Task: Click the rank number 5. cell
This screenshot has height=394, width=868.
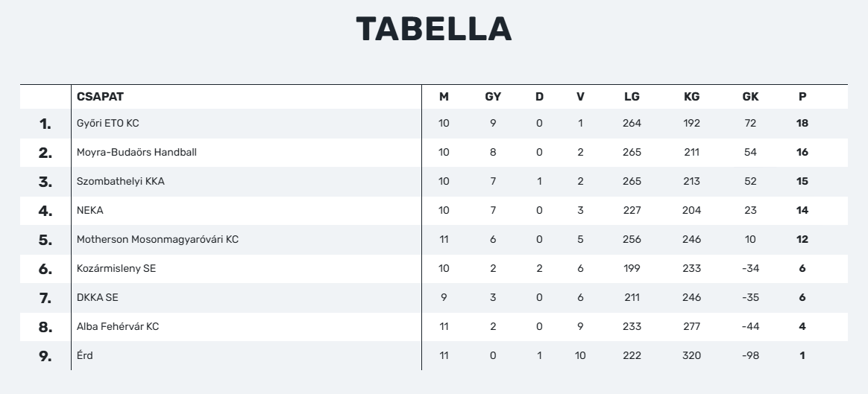Action: 45,240
